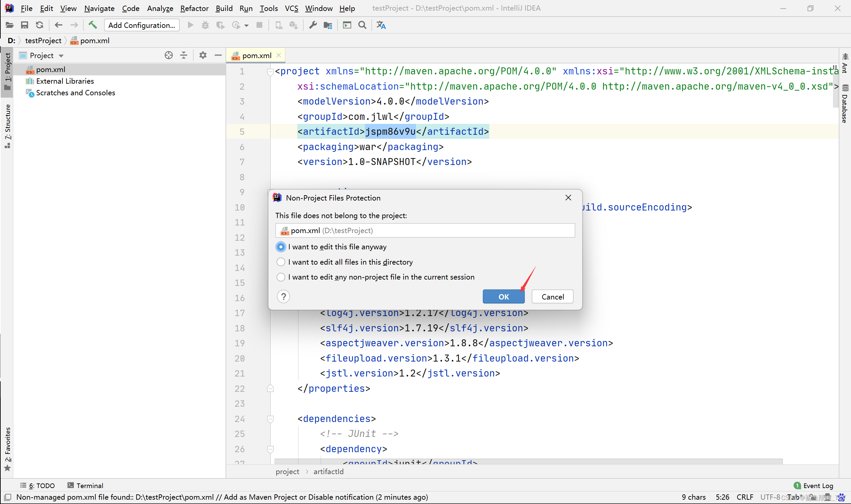This screenshot has width=851, height=504.
Task: Select 'I want to edit this file anyway'
Action: (281, 247)
